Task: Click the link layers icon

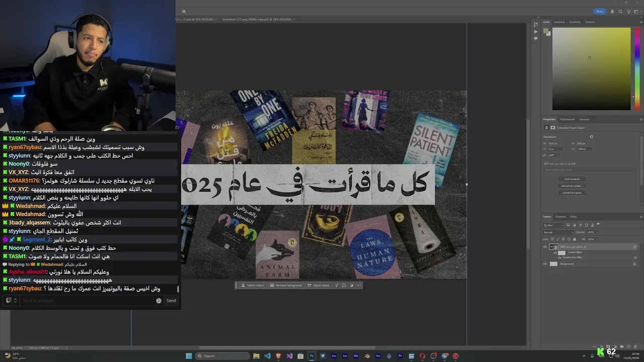Action: tap(594, 346)
